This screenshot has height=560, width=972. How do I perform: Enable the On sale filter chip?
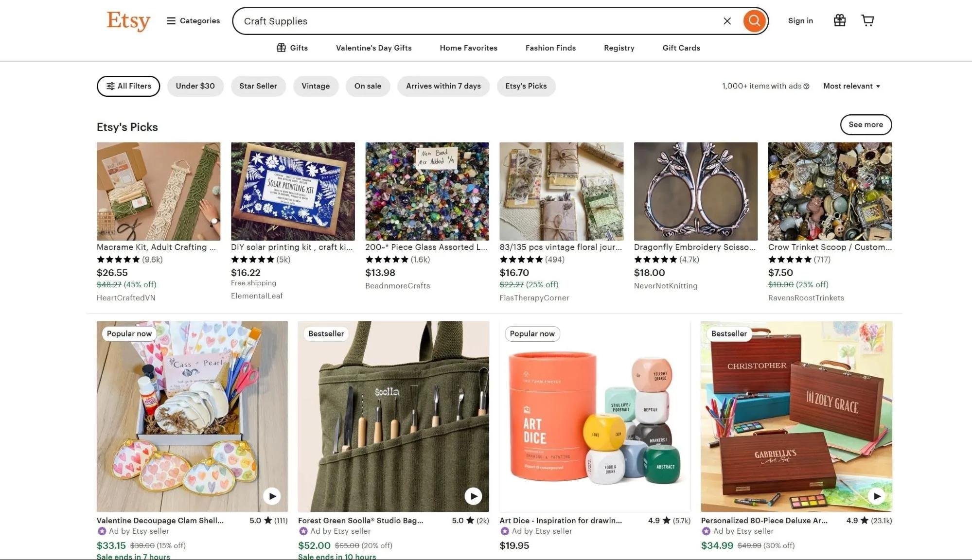click(x=368, y=86)
